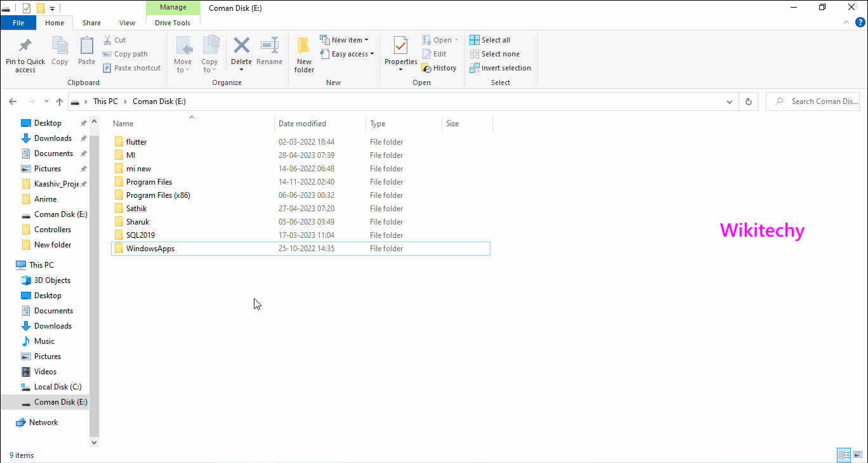Click the Paste icon in the ribbon
Screen dimensions: 868x463
coord(86,51)
